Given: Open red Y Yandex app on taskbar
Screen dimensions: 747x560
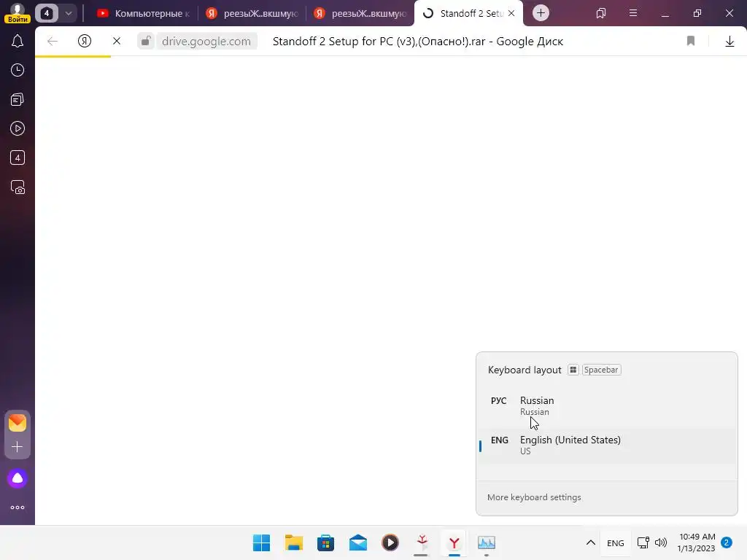Looking at the screenshot, I should (x=422, y=542).
